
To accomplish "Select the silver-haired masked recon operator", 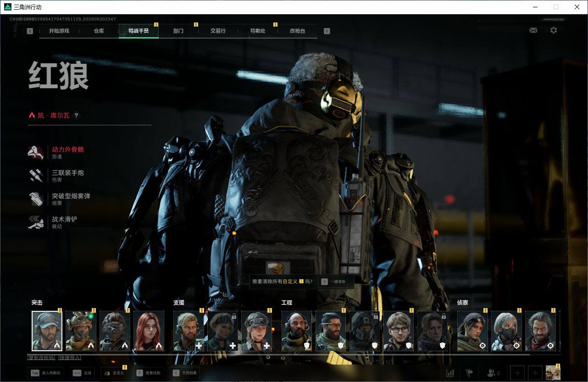I will pyautogui.click(x=506, y=331).
